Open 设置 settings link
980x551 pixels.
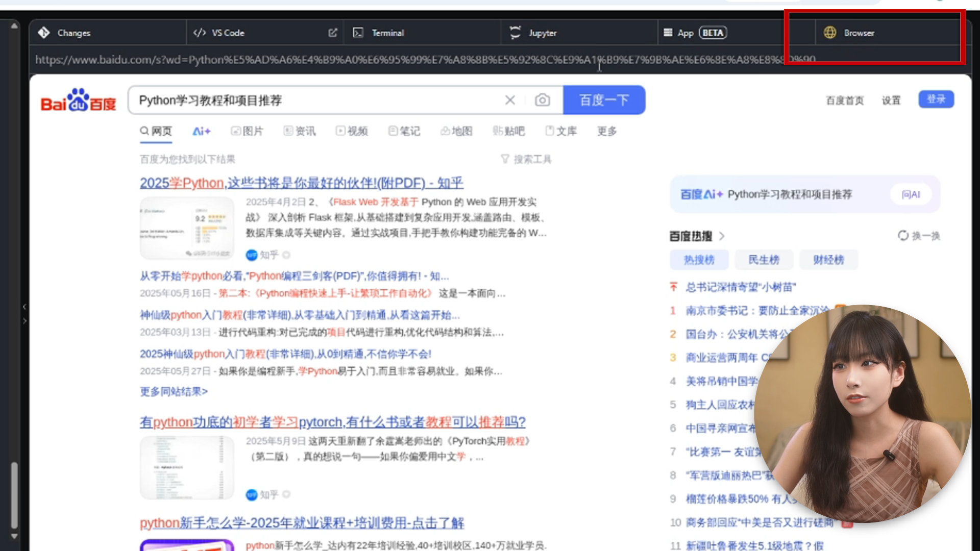[891, 101]
